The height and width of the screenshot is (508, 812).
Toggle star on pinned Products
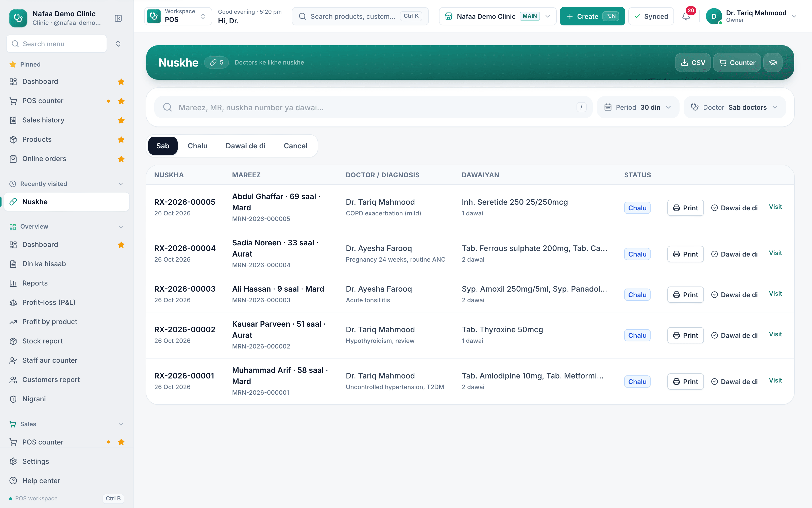[x=121, y=139]
